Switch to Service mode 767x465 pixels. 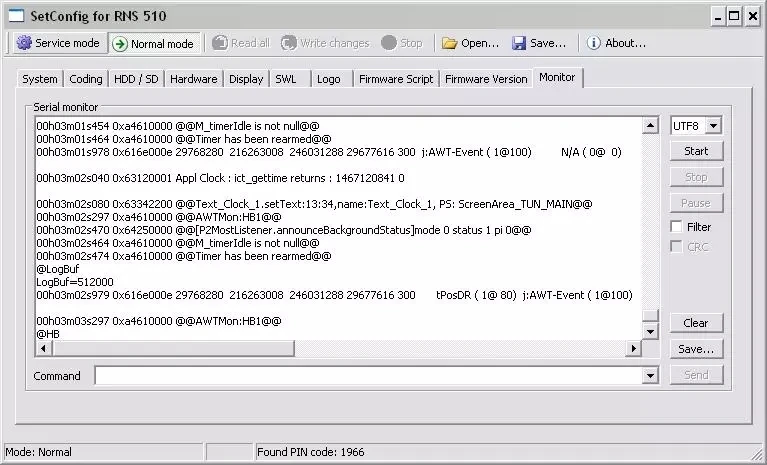coord(58,43)
